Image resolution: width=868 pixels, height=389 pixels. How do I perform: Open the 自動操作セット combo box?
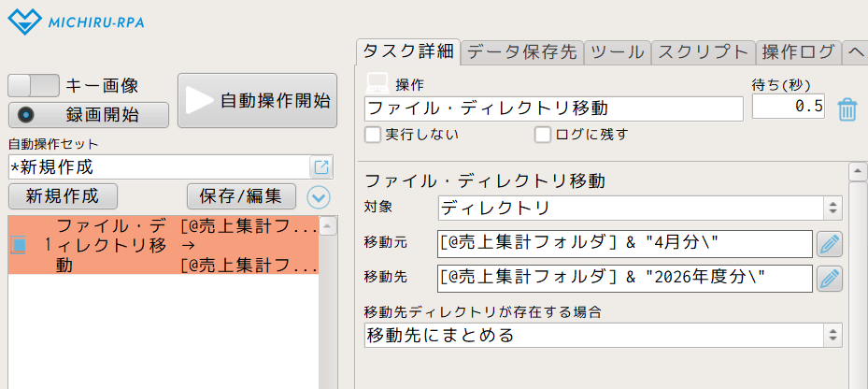tap(159, 167)
